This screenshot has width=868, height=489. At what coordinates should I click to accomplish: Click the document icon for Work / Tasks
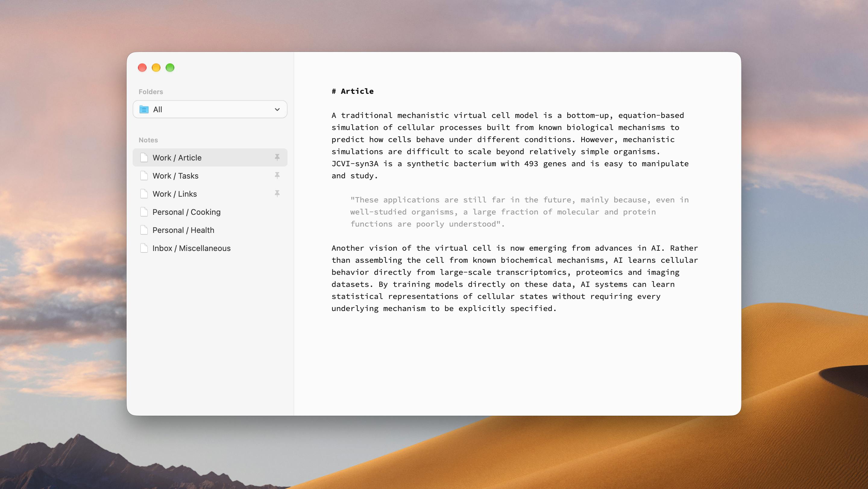pos(144,176)
